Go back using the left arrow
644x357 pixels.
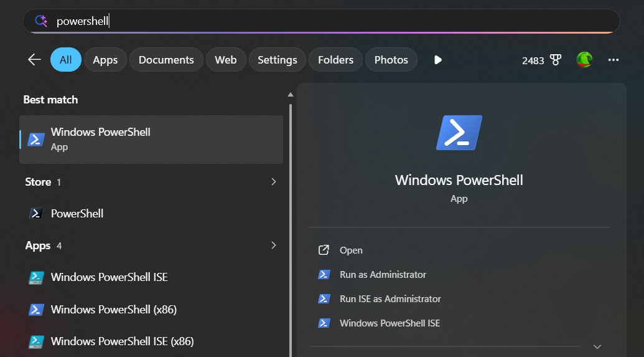[x=34, y=60]
